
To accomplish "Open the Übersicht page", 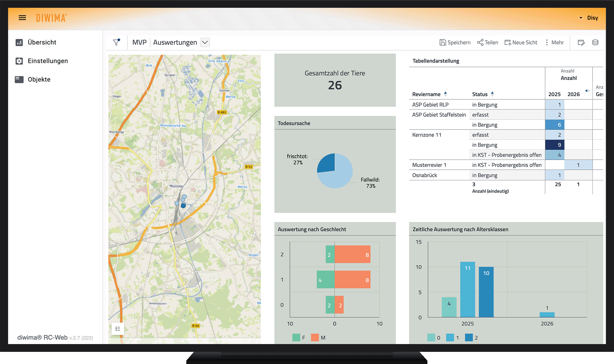I will click(42, 42).
